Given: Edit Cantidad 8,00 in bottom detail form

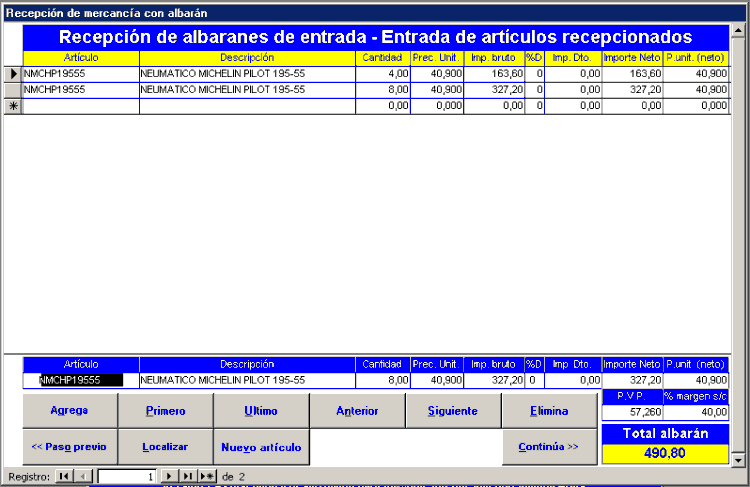Looking at the screenshot, I should pyautogui.click(x=383, y=380).
